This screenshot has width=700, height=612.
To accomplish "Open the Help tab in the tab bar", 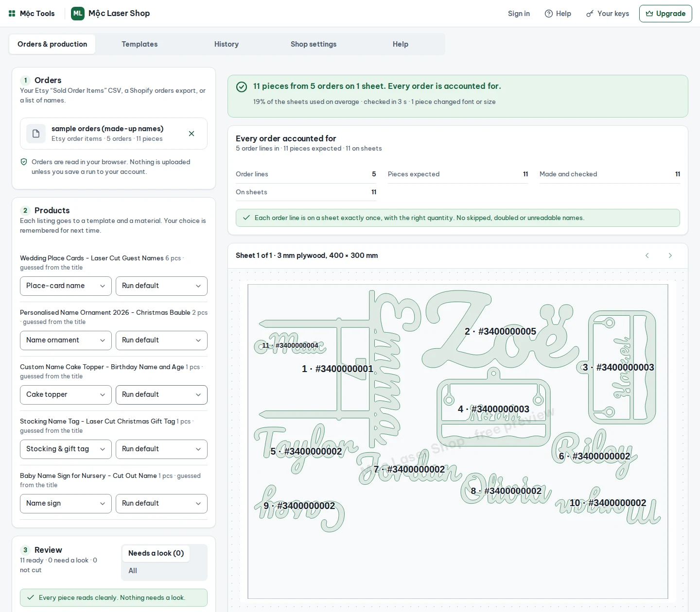I will point(401,44).
